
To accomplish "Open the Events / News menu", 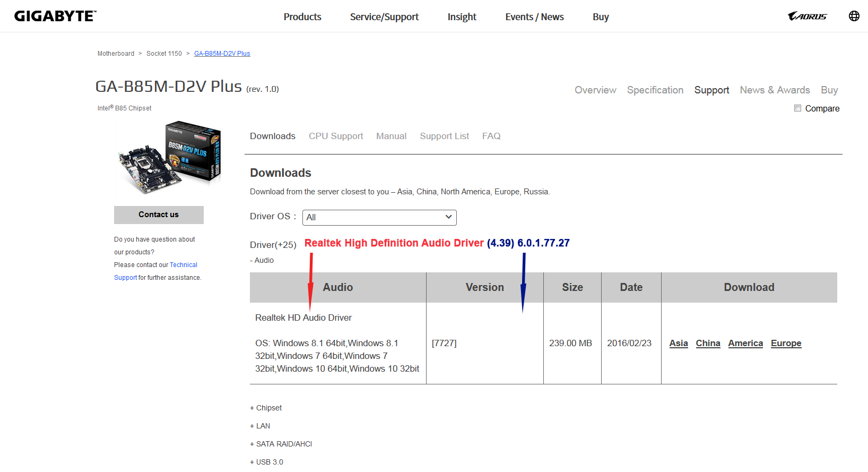I will coord(535,17).
